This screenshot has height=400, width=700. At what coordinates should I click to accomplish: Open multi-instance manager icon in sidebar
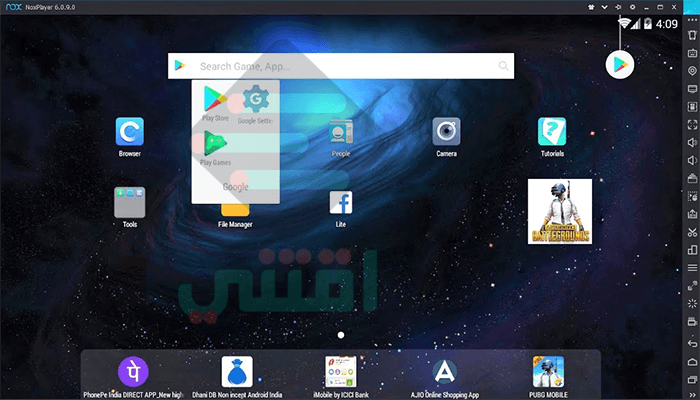[692, 250]
